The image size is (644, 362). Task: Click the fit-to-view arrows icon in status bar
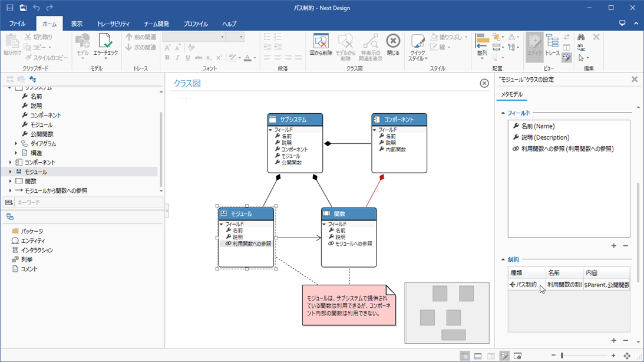[x=627, y=356]
